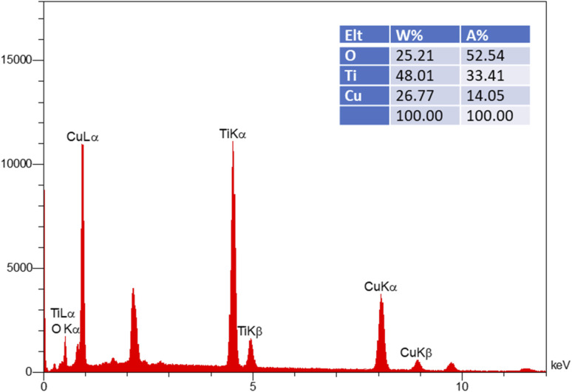This screenshot has height=392, width=572.
Task: Select copper atomic value 14.05
Action: pyautogui.click(x=486, y=96)
